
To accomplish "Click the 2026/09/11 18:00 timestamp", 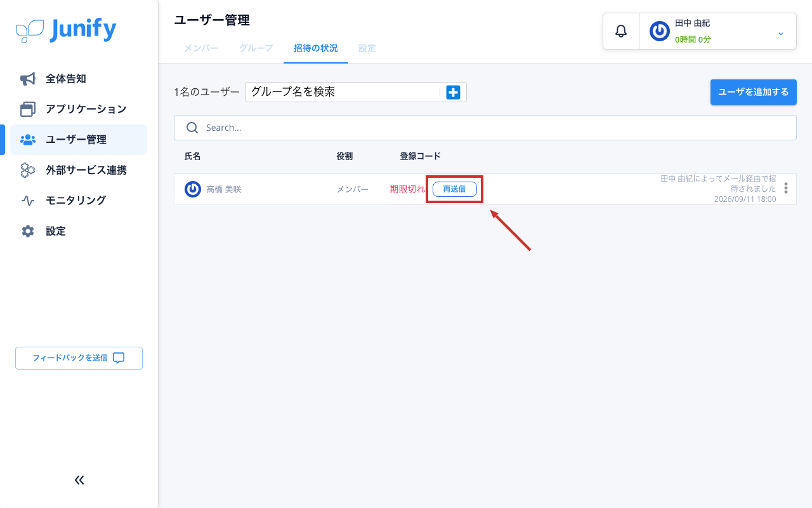I will (745, 199).
